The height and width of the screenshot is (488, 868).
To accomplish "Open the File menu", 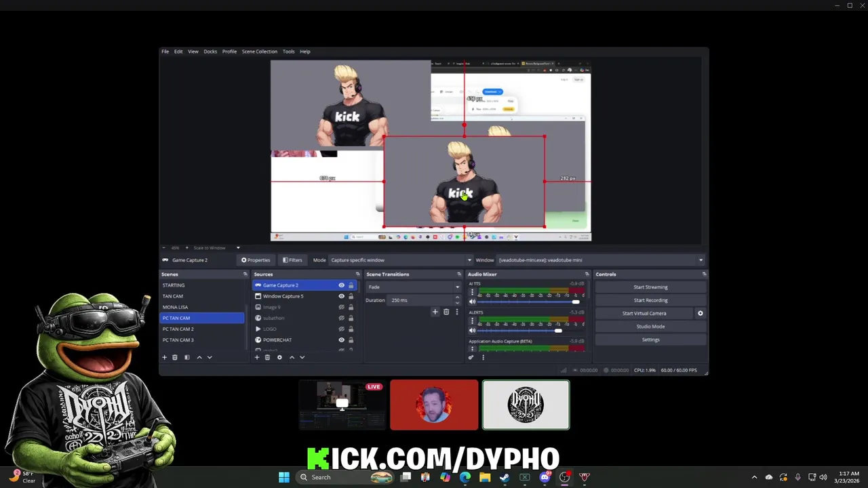I will pyautogui.click(x=165, y=52).
